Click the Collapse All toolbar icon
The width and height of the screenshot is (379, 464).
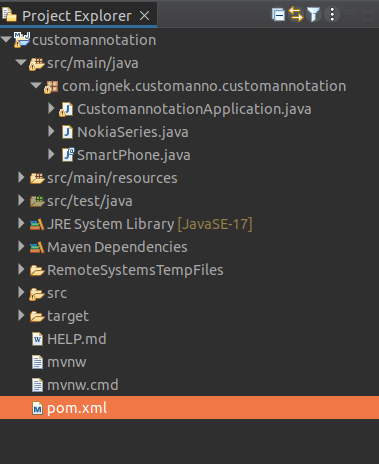point(278,15)
